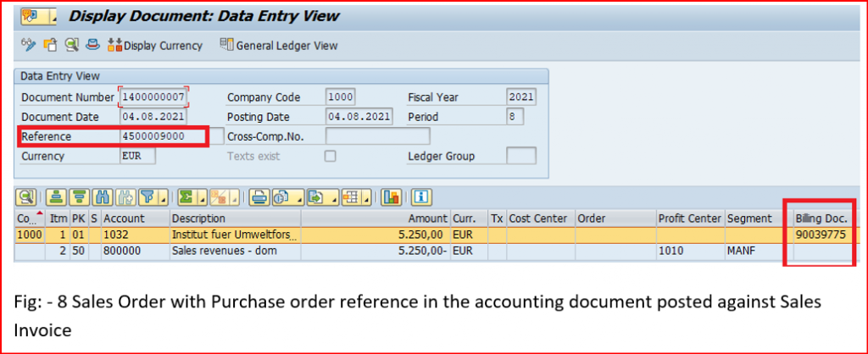The height and width of the screenshot is (354, 868).
Task: Click the Co.. column header
Action: click(28, 218)
